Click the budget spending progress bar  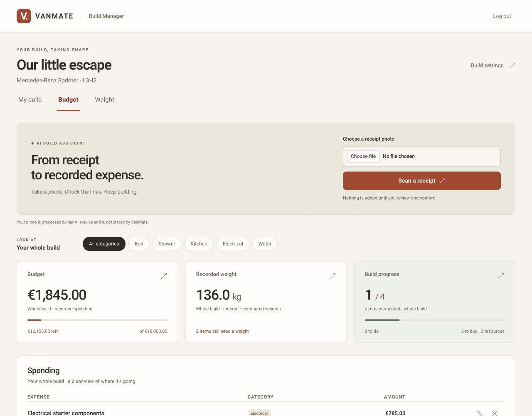point(97,320)
